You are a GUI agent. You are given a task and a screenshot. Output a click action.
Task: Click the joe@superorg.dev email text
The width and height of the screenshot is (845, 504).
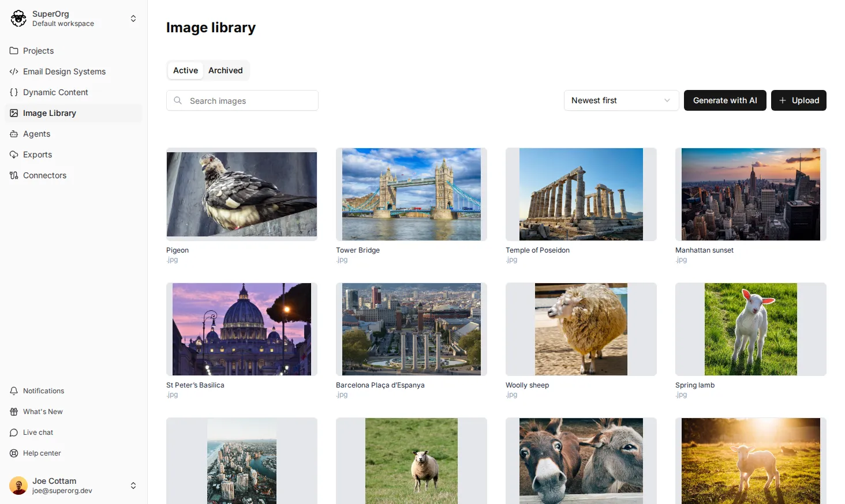click(62, 491)
